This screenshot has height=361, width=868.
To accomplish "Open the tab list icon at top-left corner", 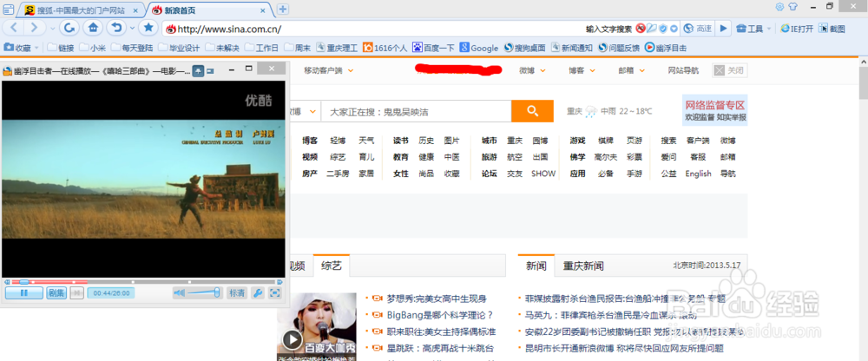I will coord(9,10).
